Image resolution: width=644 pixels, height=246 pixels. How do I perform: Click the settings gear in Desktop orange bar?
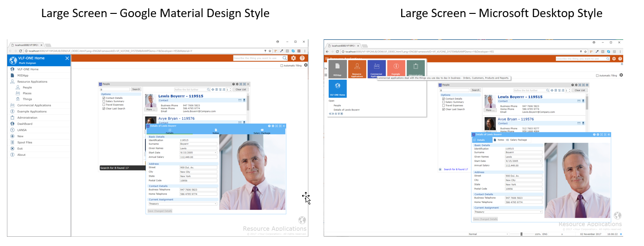(x=614, y=58)
